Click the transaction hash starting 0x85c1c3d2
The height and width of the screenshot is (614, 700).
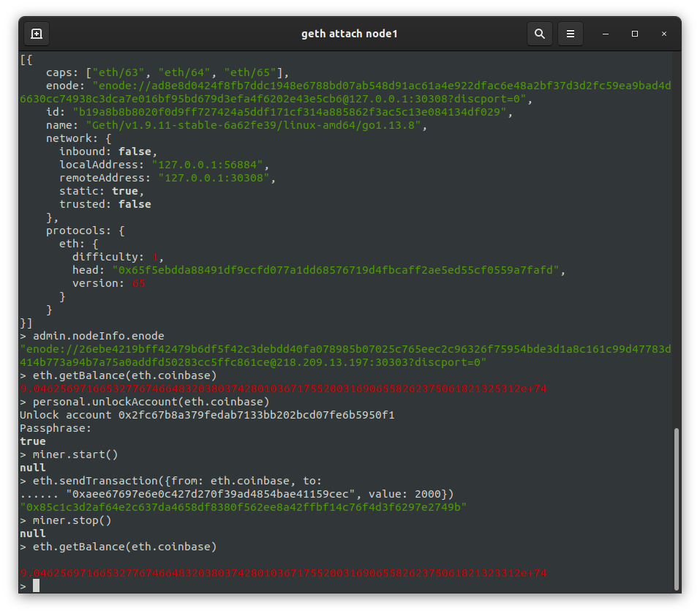244,507
